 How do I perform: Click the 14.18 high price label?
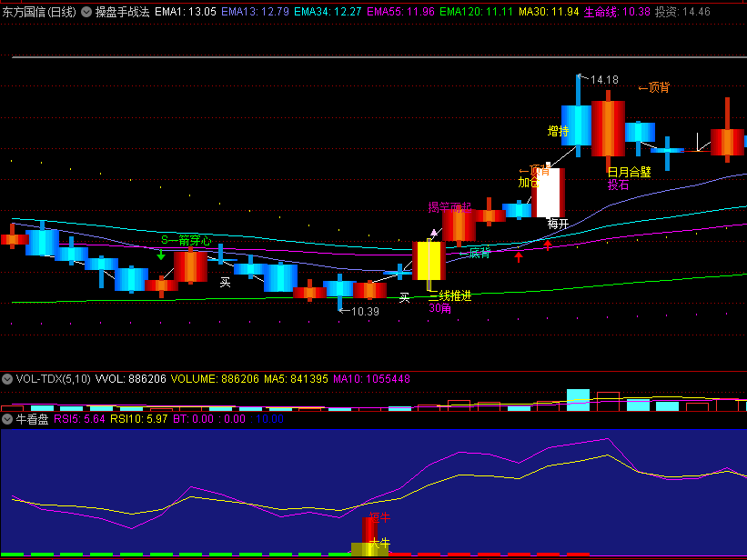tap(604, 80)
